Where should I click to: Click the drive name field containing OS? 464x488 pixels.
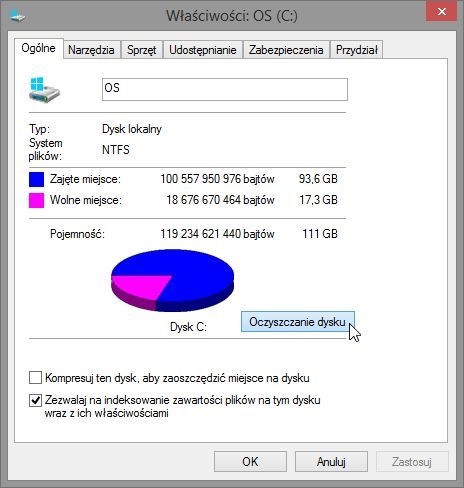point(225,89)
